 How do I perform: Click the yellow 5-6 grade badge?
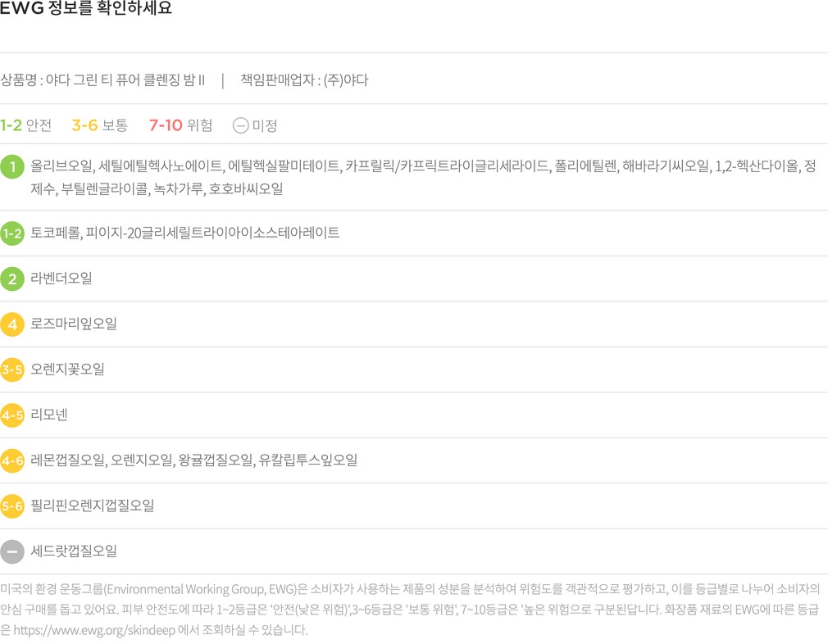click(12, 506)
